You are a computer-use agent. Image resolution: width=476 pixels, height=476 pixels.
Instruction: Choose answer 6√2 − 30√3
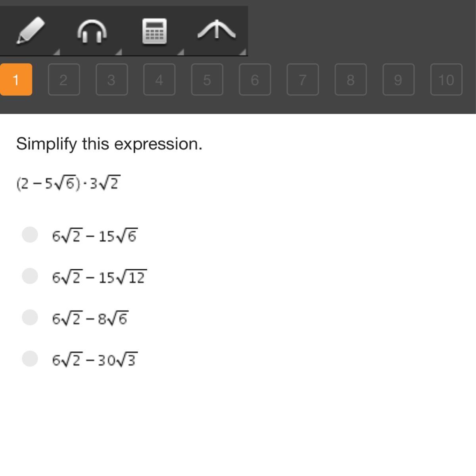pyautogui.click(x=30, y=359)
